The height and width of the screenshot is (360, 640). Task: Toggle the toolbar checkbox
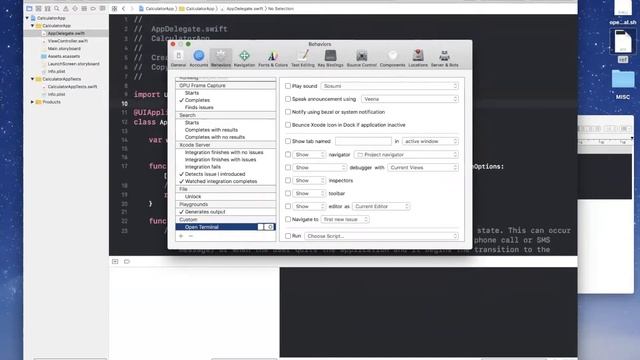(288, 193)
